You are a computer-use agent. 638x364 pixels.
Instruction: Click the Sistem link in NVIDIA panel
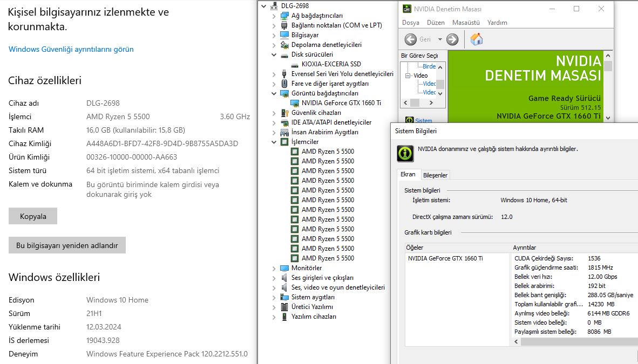(424, 120)
